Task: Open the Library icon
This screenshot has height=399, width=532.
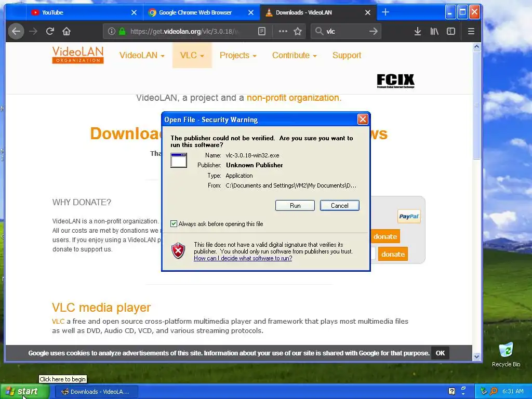Action: click(x=434, y=31)
